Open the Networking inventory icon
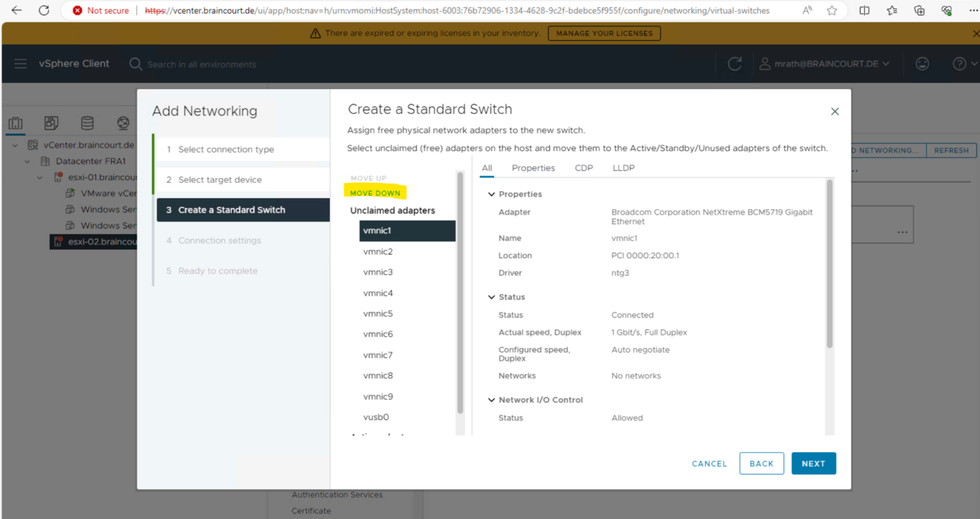This screenshot has width=980, height=519. pyautogui.click(x=123, y=123)
